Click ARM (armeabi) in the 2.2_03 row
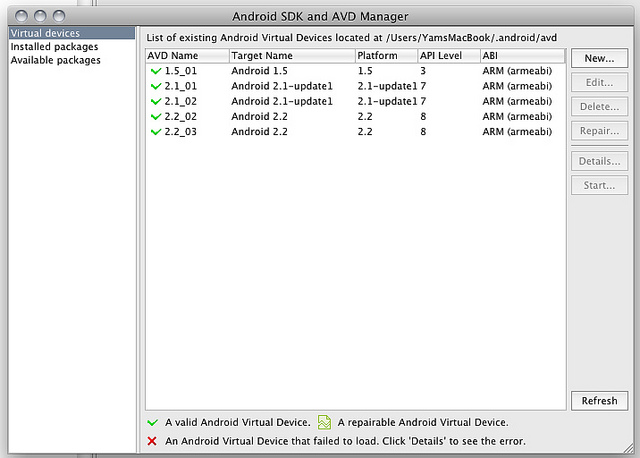Image resolution: width=640 pixels, height=458 pixels. coord(517,132)
